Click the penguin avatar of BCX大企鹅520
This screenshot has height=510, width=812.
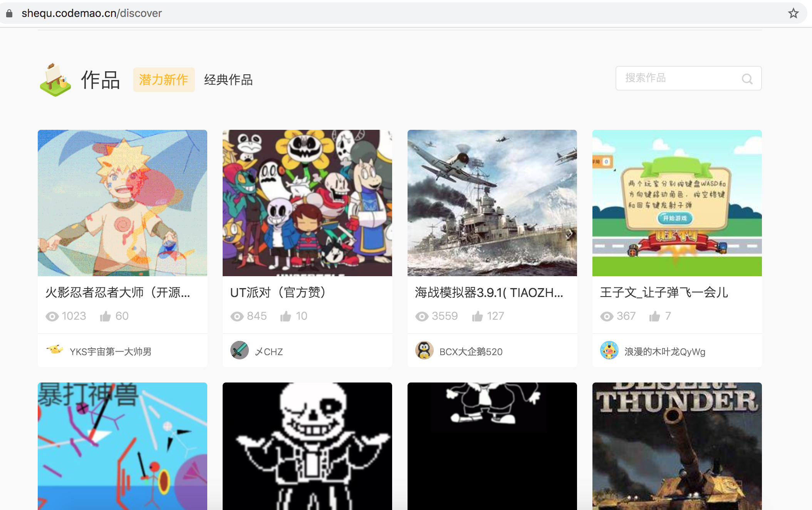click(x=424, y=350)
